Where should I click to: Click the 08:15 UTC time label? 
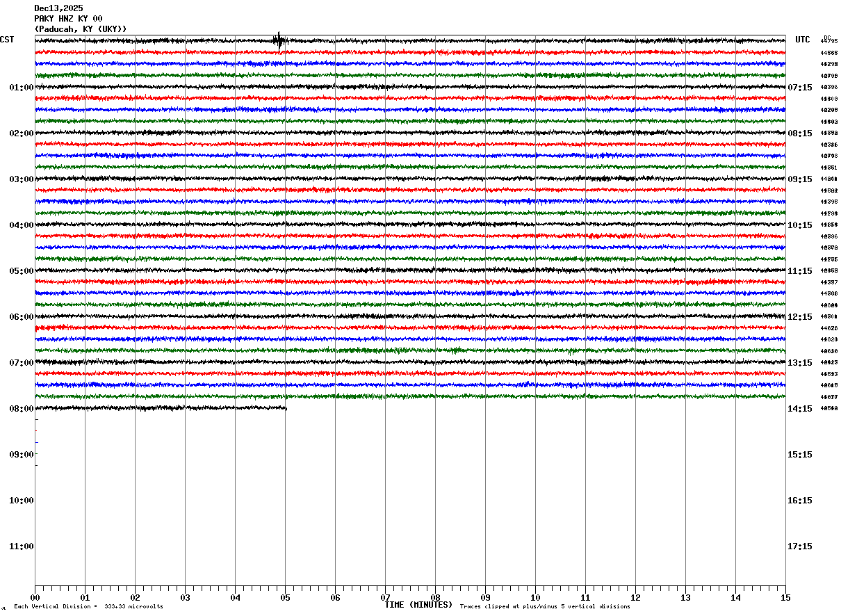click(x=800, y=133)
